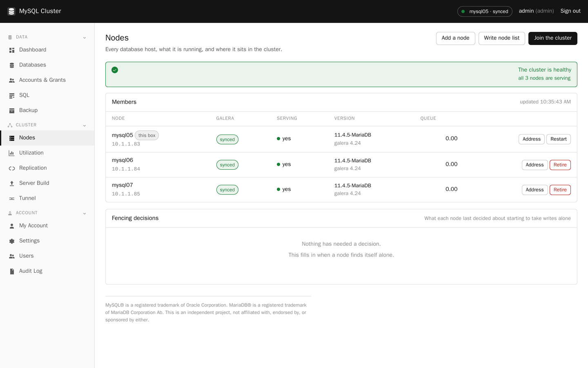This screenshot has height=368, width=588.
Task: Select Utilization in the sidebar
Action: [x=47, y=153]
